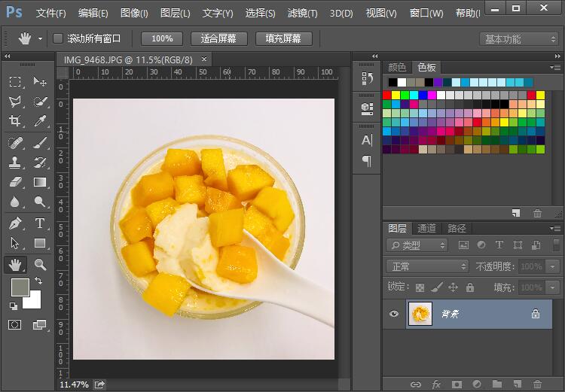Viewport: 565px width, 392px height.
Task: Open the 正常 blend mode dropdown
Action: [428, 266]
